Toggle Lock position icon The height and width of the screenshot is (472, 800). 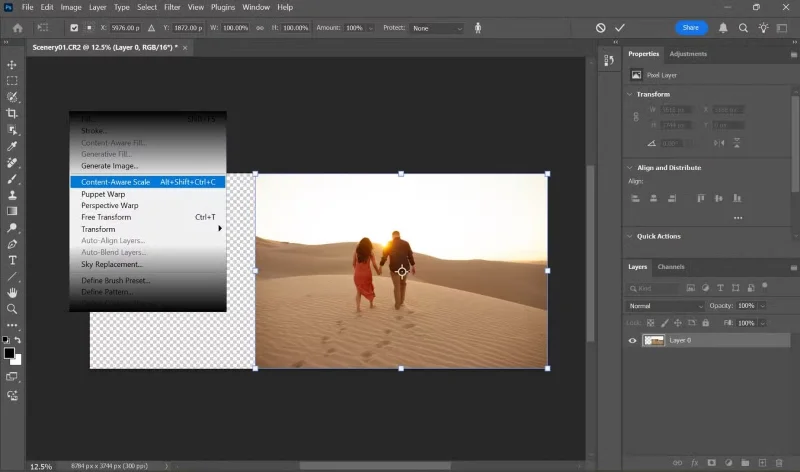pyautogui.click(x=678, y=323)
